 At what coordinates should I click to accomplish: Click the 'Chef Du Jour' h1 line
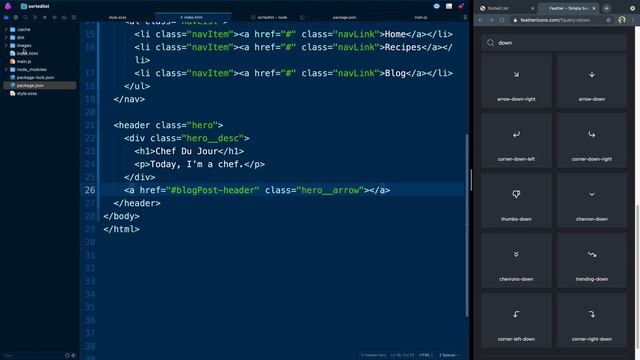(x=189, y=151)
